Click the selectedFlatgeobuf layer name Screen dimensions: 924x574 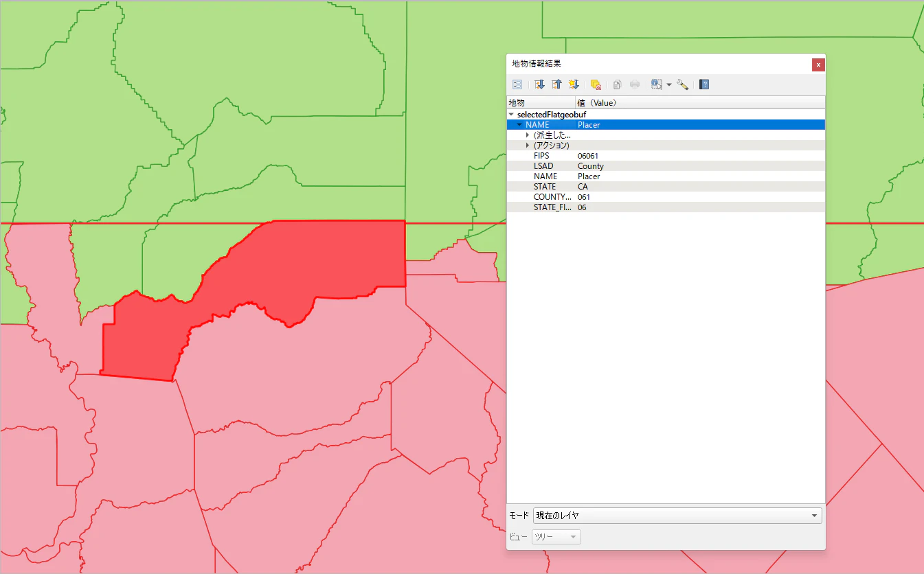click(x=551, y=115)
